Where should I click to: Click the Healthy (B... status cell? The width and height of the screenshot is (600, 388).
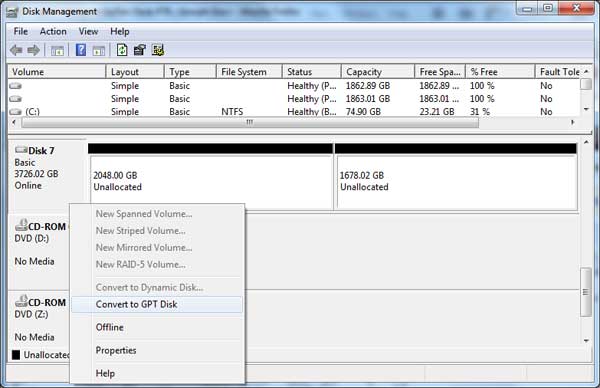click(x=312, y=112)
